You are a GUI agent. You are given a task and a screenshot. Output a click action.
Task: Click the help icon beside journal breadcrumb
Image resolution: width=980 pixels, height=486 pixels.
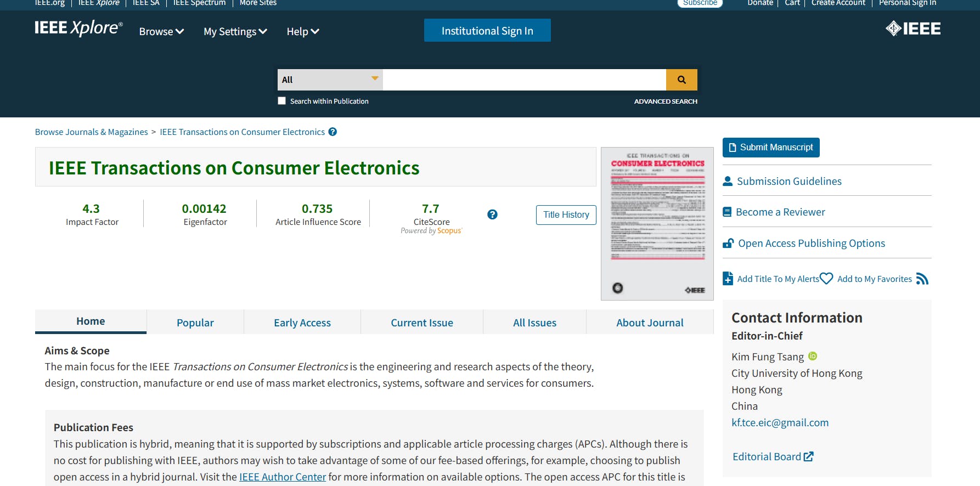click(333, 132)
